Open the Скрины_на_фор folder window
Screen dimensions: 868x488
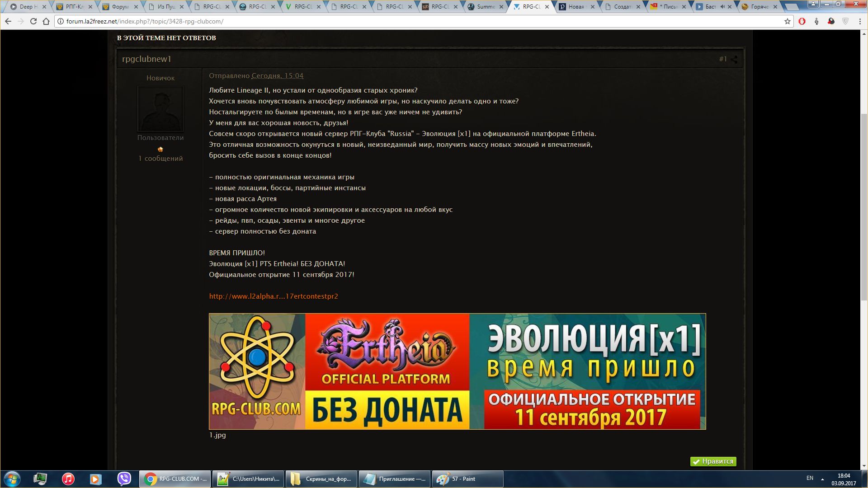(x=321, y=479)
